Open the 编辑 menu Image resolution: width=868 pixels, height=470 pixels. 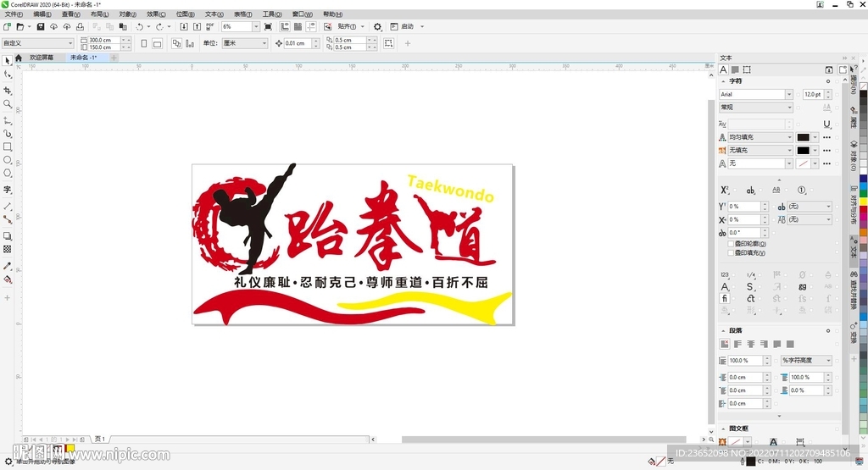(42, 14)
